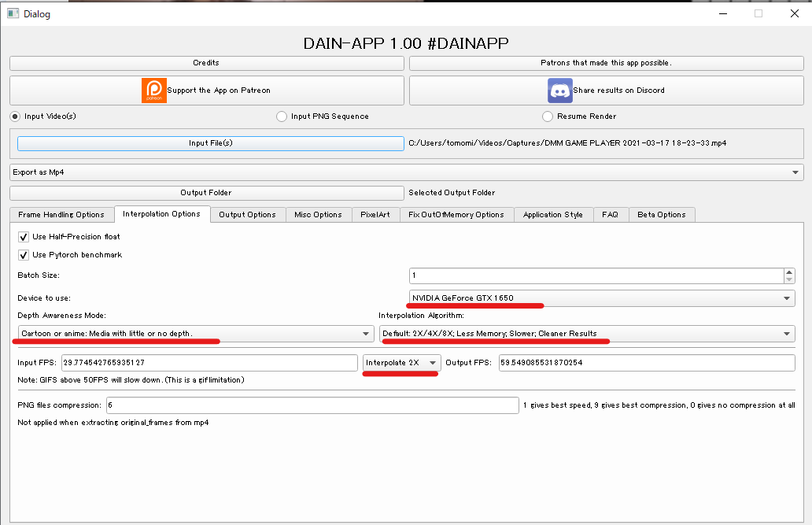Select the Input Video(s) radio button
The height and width of the screenshot is (525, 812).
click(x=15, y=116)
